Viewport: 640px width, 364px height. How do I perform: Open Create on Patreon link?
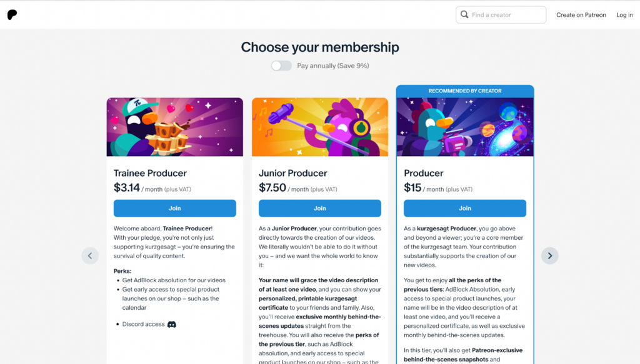(581, 15)
